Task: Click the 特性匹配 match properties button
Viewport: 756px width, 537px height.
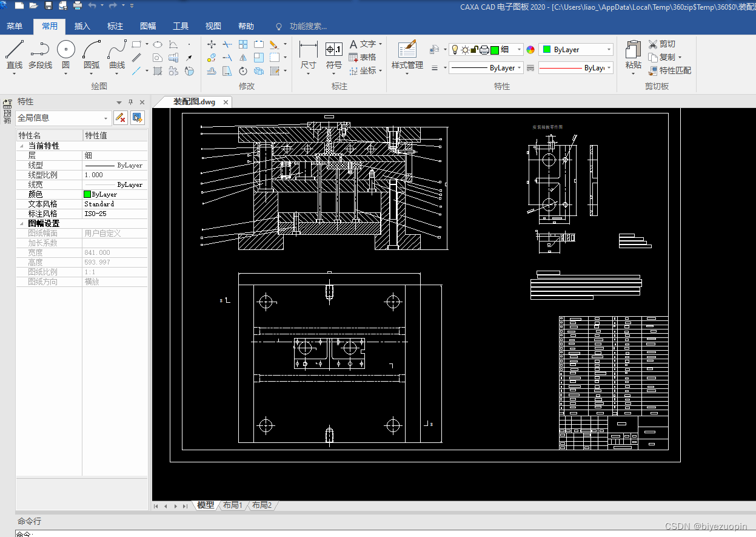Action: [670, 70]
